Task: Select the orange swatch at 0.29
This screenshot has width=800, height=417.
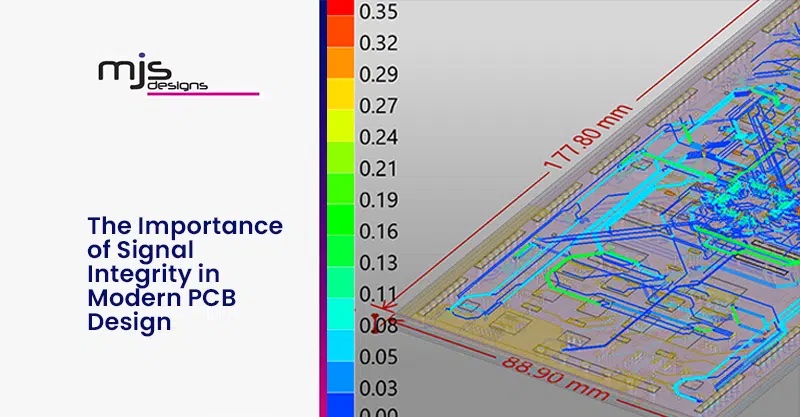Action: (340, 63)
